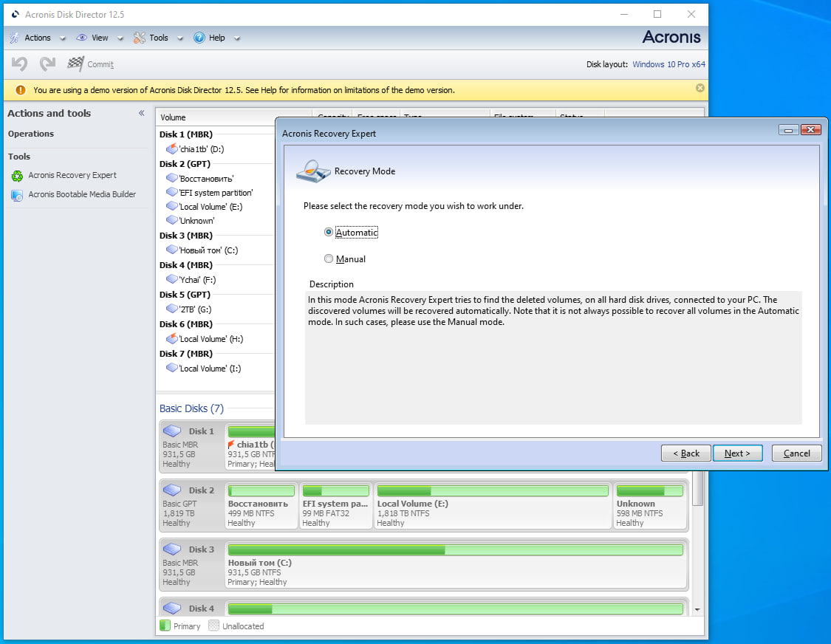Collapse the Actions and tools panel
This screenshot has height=644, width=831.
pos(142,113)
